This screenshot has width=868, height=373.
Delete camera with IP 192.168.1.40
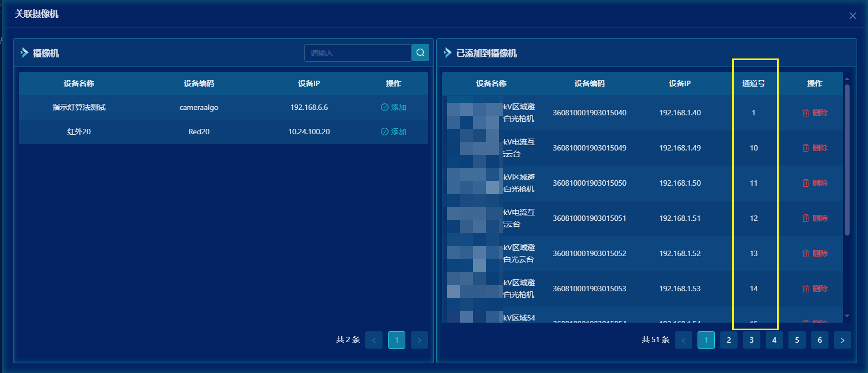click(x=814, y=113)
